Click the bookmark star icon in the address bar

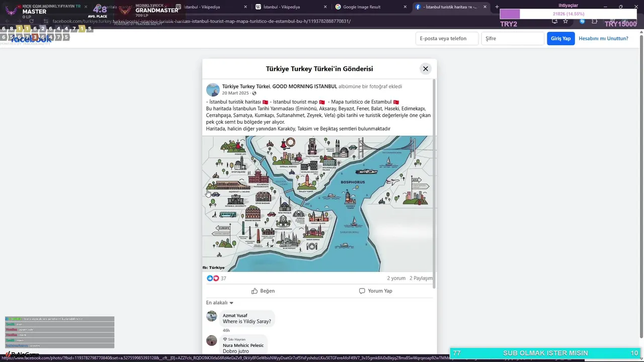566,21
